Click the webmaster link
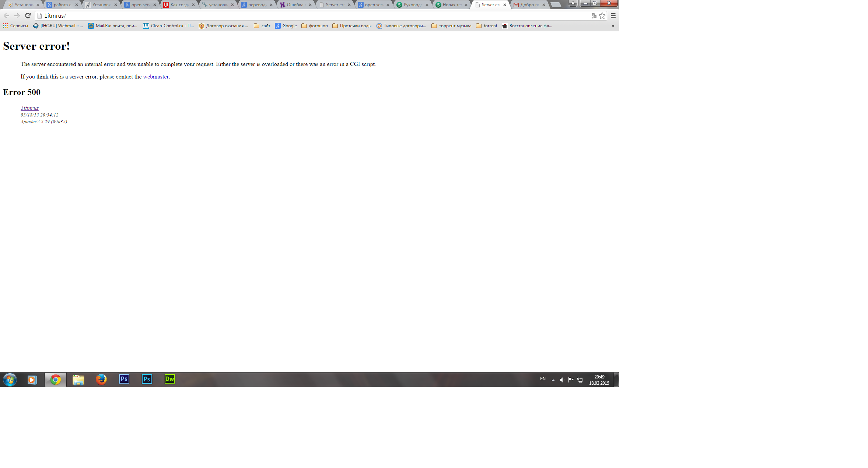 coord(155,77)
